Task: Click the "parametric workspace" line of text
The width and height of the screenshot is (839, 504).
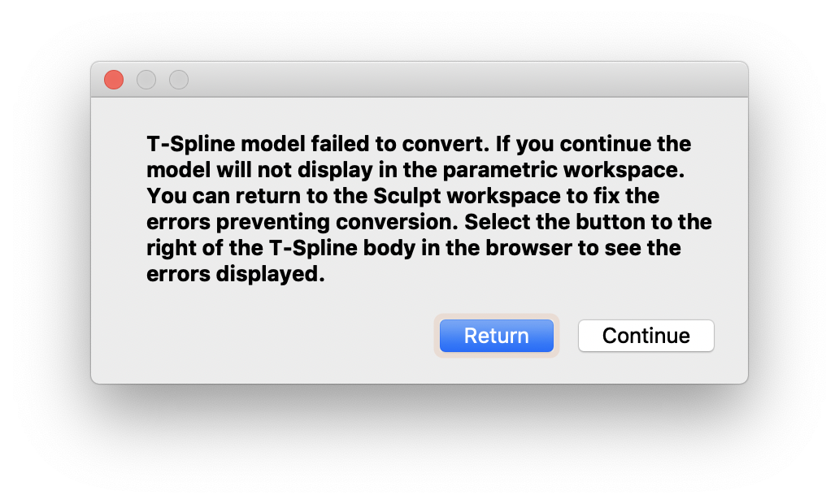Action: click(413, 171)
